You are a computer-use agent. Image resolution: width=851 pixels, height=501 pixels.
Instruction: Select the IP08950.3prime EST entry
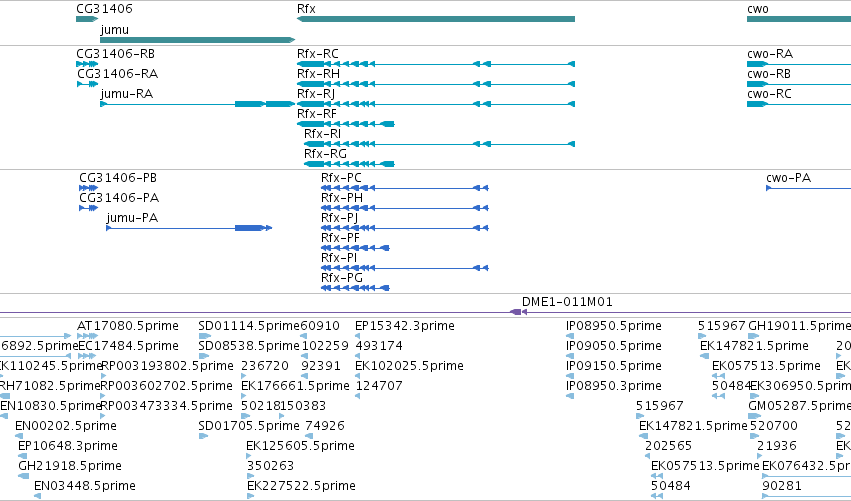pos(614,386)
